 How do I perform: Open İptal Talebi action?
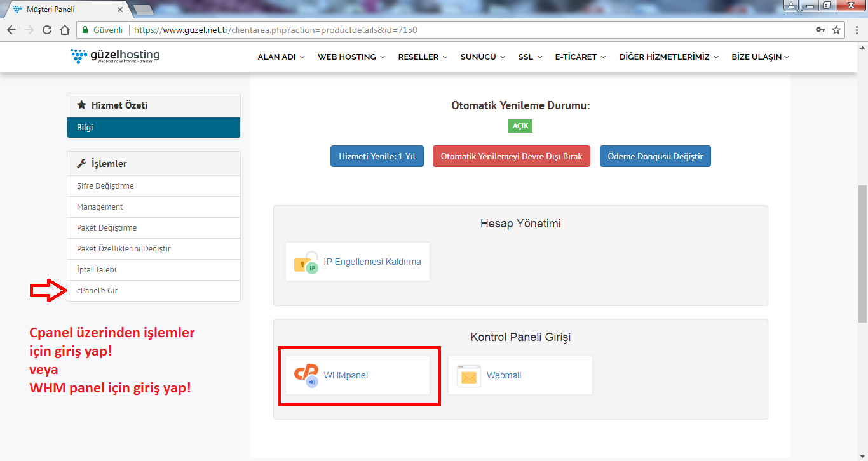(154, 270)
